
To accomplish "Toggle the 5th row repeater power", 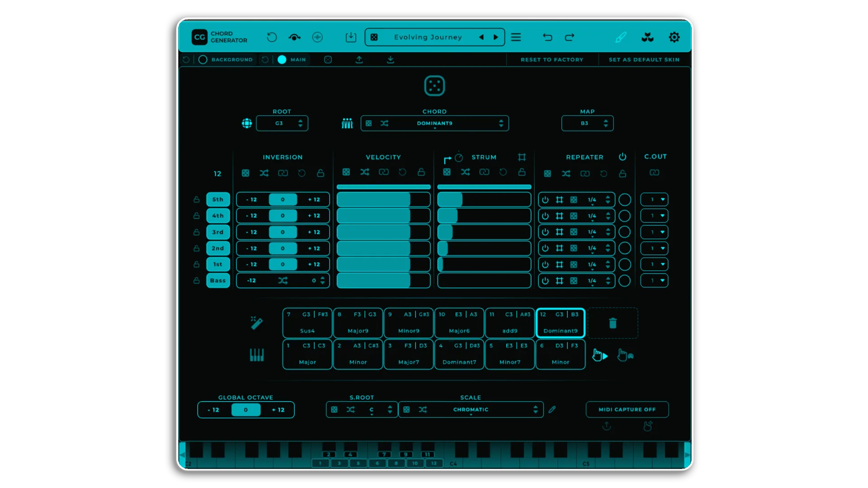I will point(545,200).
